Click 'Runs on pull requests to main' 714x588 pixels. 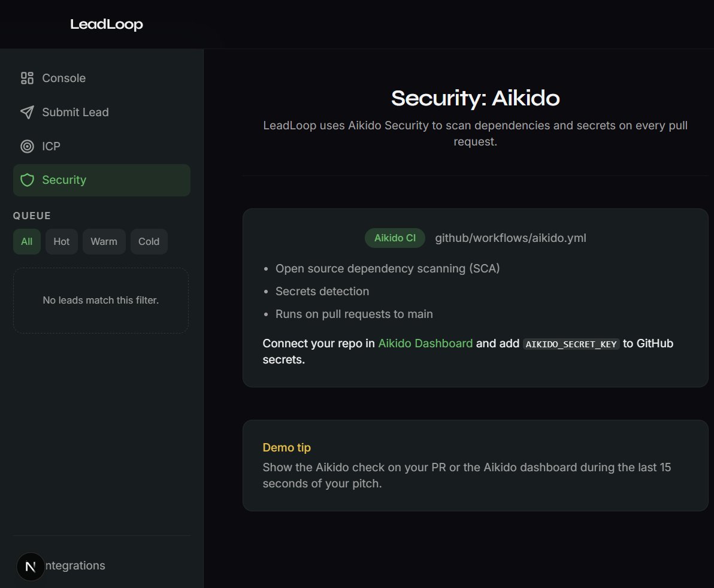point(354,314)
